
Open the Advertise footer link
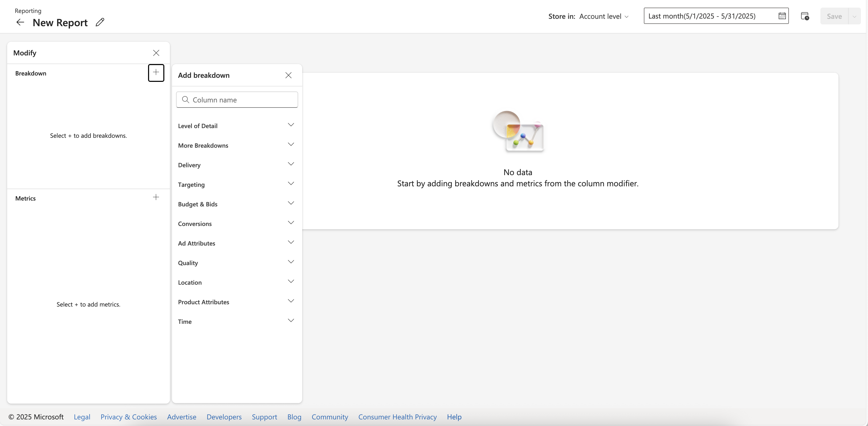point(182,417)
